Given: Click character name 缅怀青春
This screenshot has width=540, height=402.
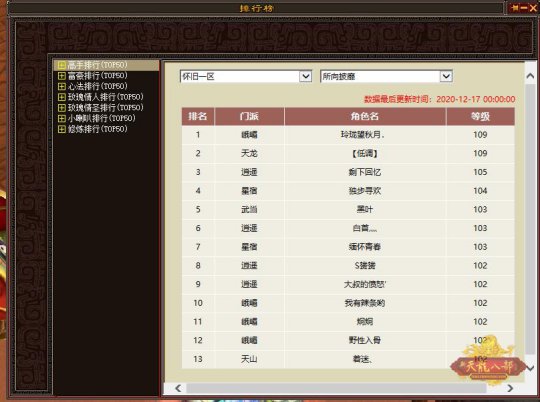Looking at the screenshot, I should tap(365, 247).
